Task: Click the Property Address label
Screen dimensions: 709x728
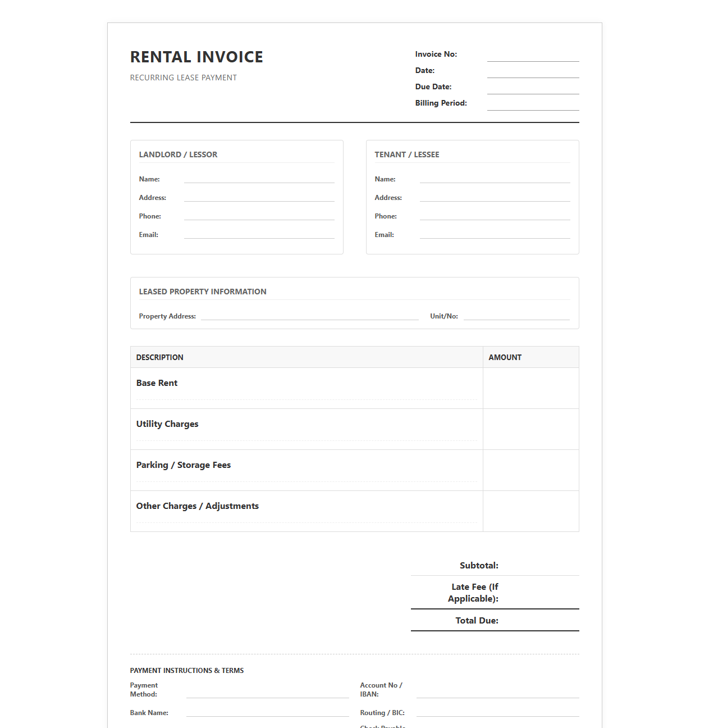Action: [167, 316]
